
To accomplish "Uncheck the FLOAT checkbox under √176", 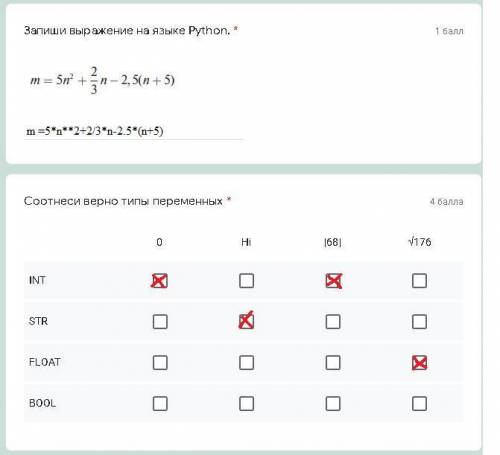I will [x=419, y=363].
